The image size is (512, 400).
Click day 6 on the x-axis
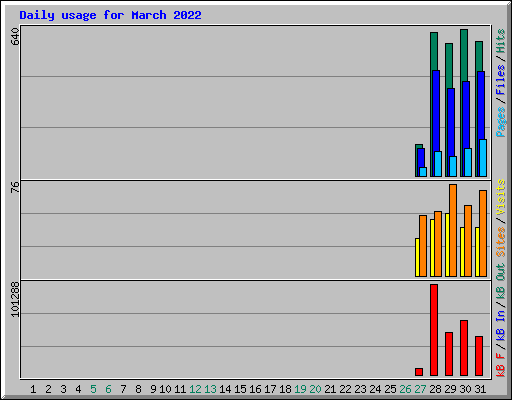tap(108, 389)
